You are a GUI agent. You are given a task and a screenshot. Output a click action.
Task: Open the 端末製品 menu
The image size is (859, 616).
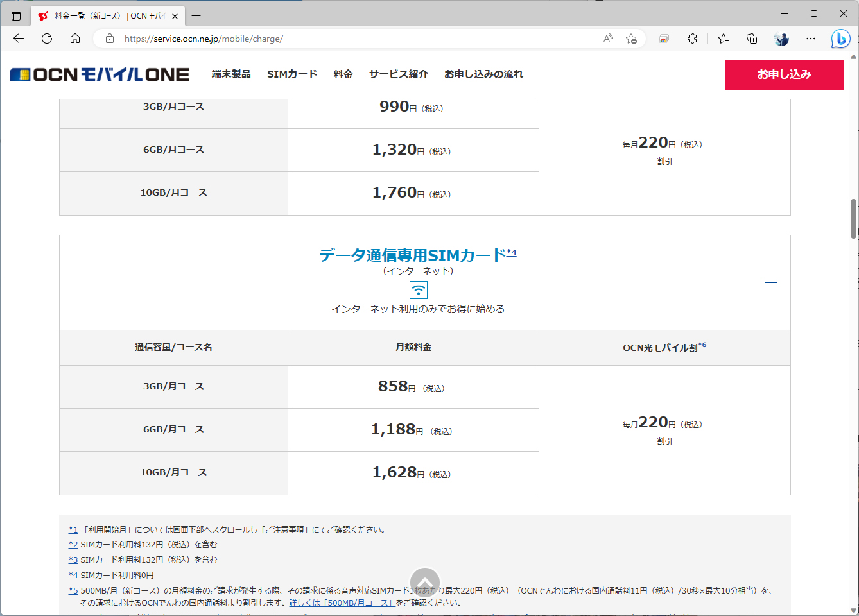231,74
